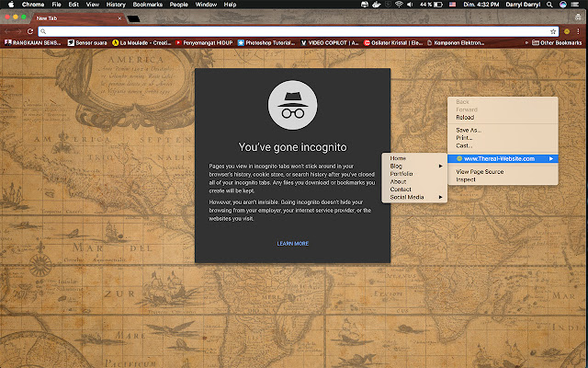Expand the www.Thereal-Website.com submenu arrow

(551, 159)
